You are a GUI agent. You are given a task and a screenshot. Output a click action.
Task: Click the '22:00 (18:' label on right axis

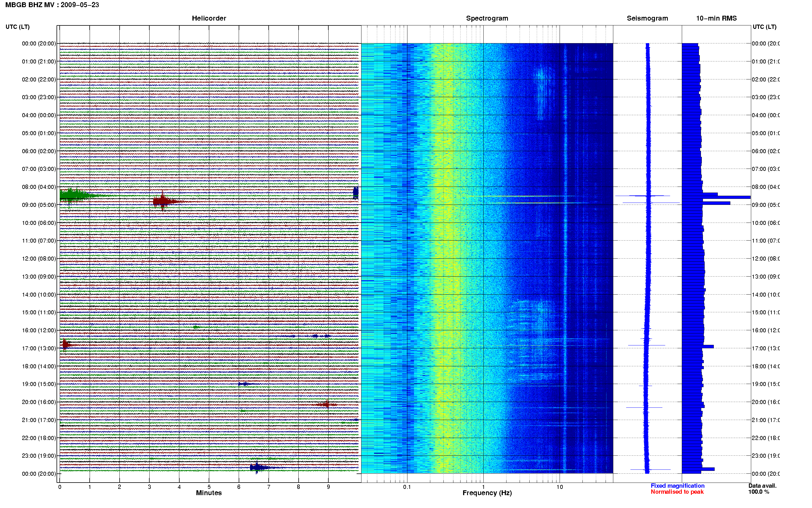click(x=766, y=438)
